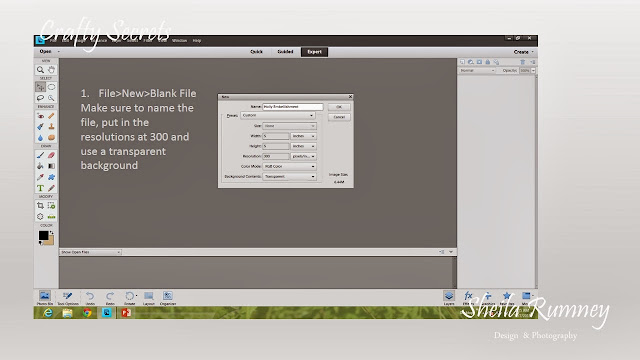This screenshot has width=640, height=360.
Task: Click Cancel in the New dialog
Action: [x=339, y=117]
